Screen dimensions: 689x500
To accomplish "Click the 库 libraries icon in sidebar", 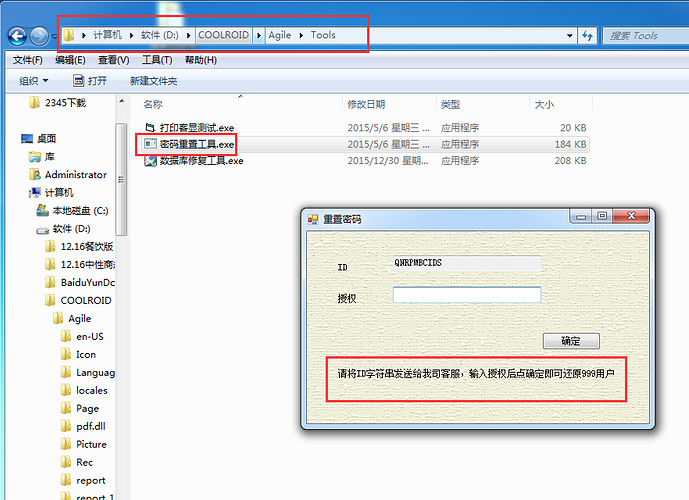I will [35, 157].
